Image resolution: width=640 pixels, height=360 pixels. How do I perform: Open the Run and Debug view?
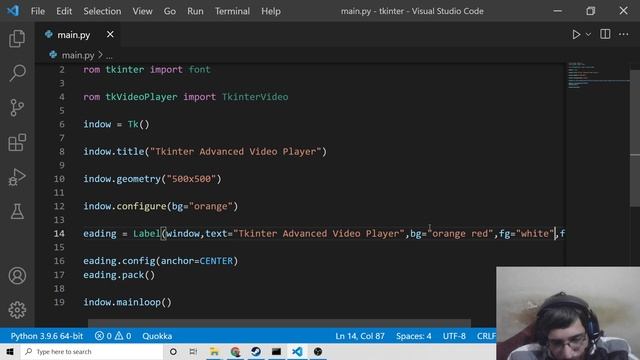[17, 177]
